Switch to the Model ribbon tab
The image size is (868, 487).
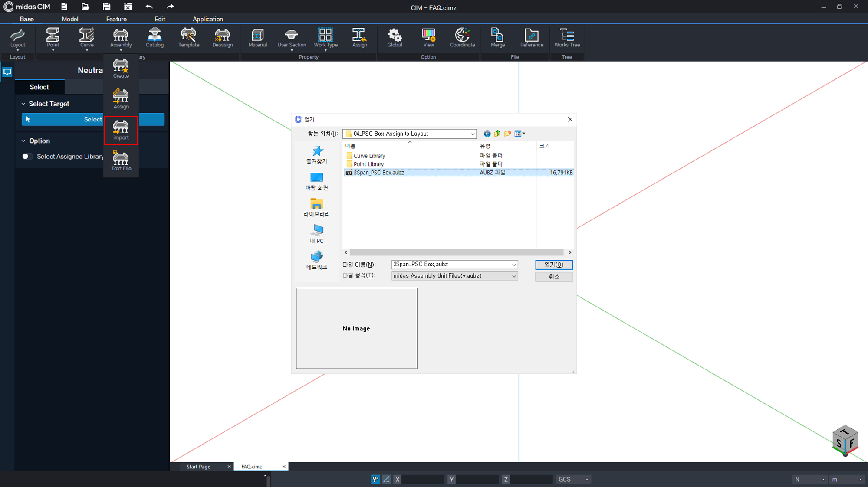(x=70, y=19)
